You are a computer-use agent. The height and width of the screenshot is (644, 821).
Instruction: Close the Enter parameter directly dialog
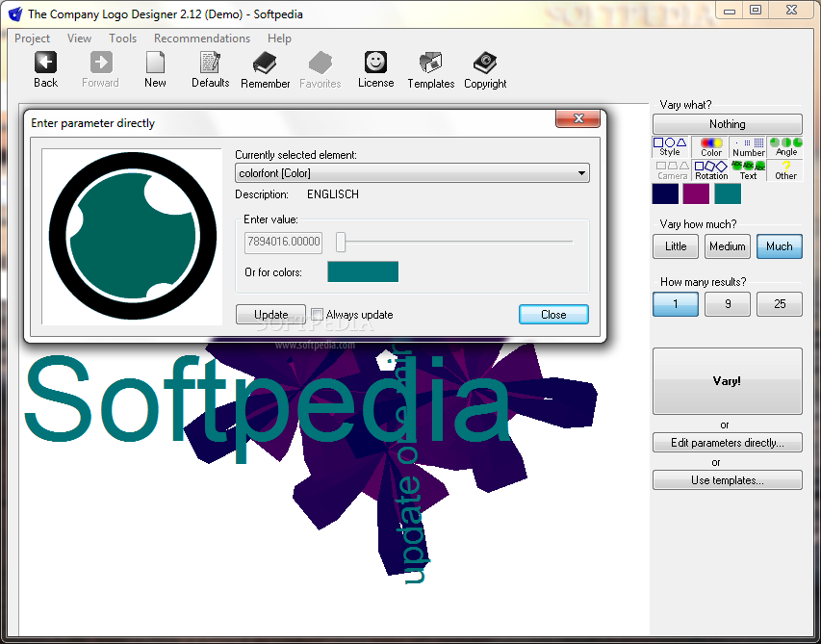[x=577, y=118]
